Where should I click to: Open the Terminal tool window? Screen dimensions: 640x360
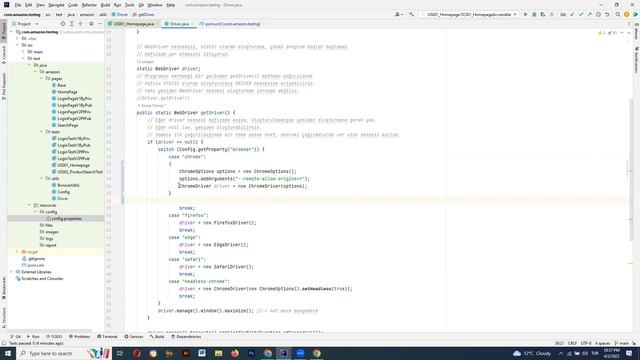click(x=107, y=336)
